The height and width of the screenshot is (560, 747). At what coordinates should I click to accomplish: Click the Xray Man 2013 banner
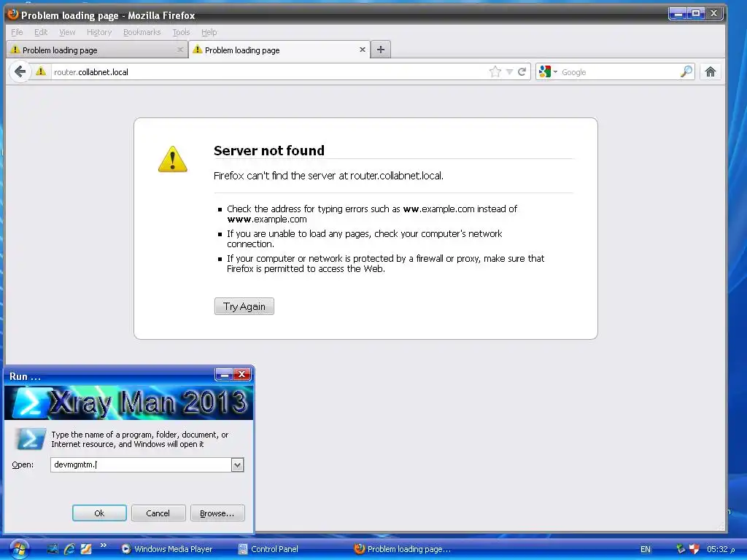[x=128, y=402]
